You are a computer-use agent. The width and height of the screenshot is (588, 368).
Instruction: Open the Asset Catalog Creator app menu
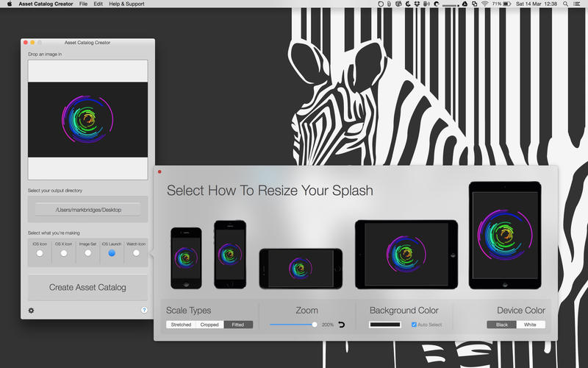[x=46, y=4]
